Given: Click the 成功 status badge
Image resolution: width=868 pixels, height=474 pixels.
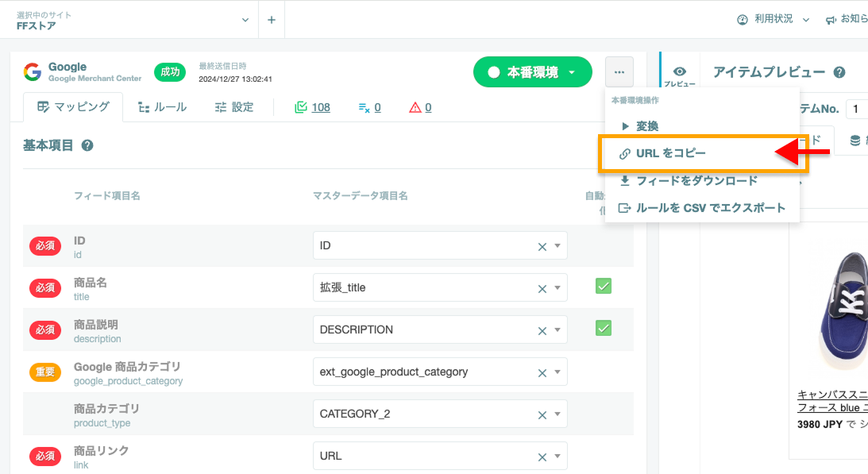Looking at the screenshot, I should pos(170,72).
